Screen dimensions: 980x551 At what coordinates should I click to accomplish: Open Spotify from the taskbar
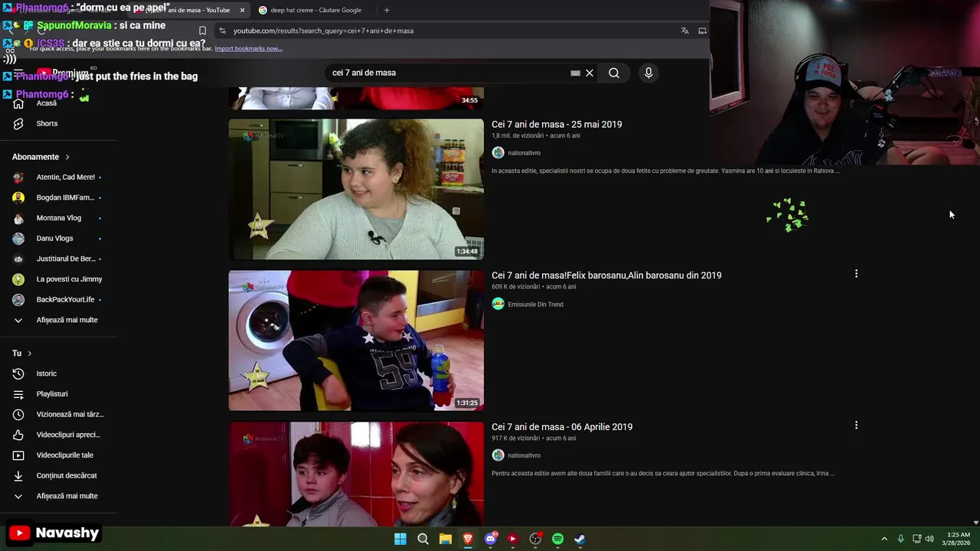pos(558,539)
